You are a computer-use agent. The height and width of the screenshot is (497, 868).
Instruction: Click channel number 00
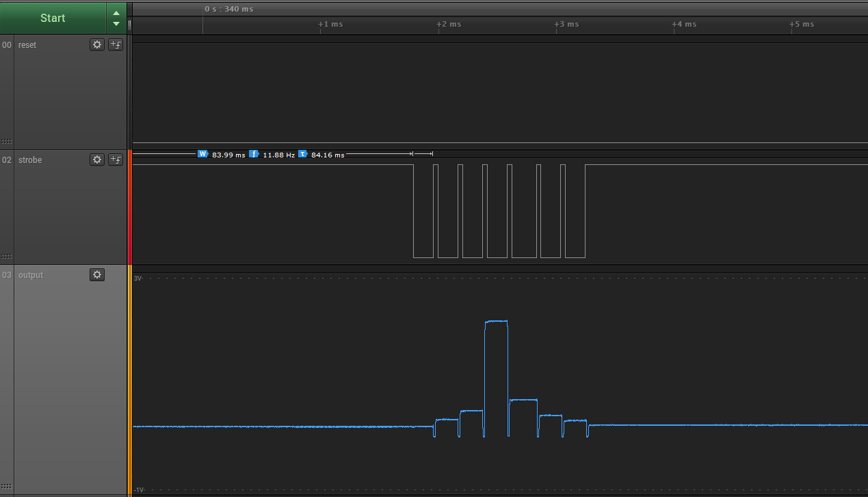click(7, 45)
